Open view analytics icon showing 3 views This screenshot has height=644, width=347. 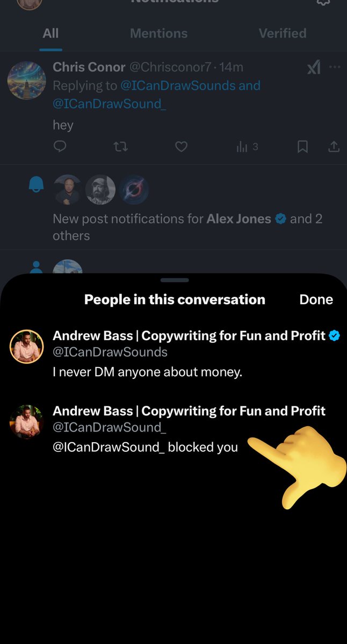tap(247, 146)
